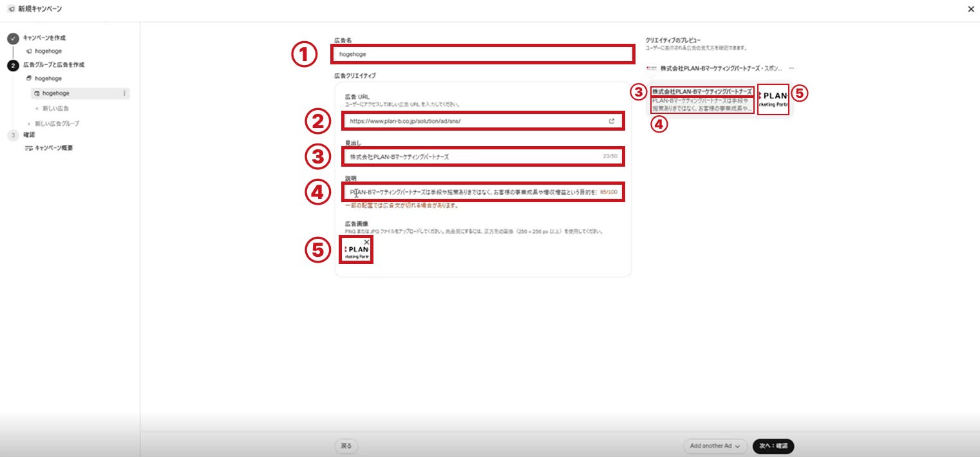Click the preview card headline text

click(702, 92)
